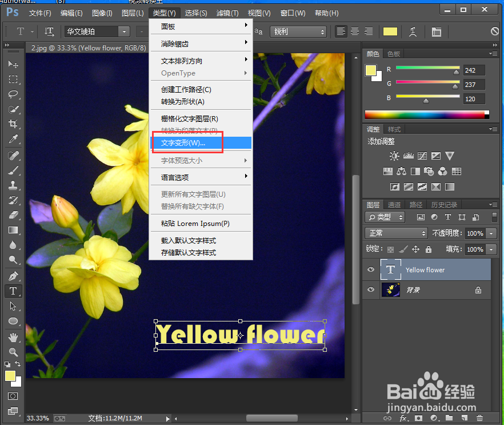Select the Path Selection tool
This screenshot has height=425, width=504.
[x=13, y=306]
